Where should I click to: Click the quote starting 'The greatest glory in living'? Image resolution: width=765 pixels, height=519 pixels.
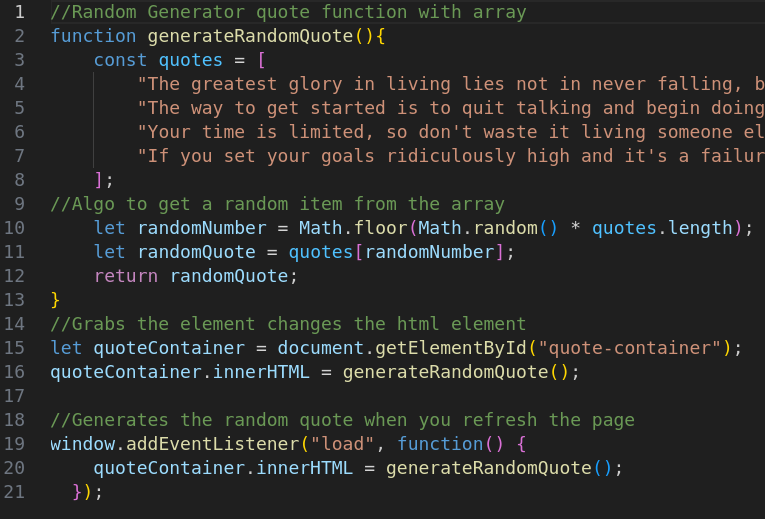click(x=451, y=84)
